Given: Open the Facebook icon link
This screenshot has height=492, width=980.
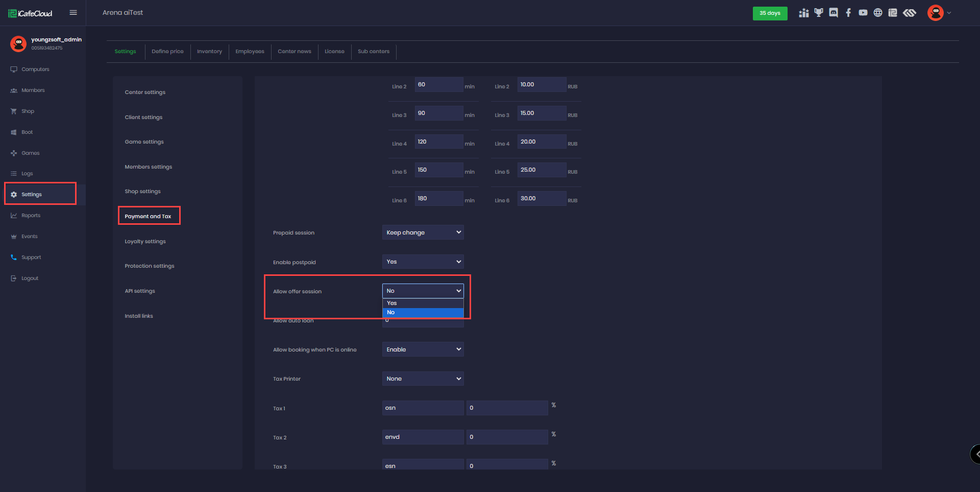Looking at the screenshot, I should point(848,13).
